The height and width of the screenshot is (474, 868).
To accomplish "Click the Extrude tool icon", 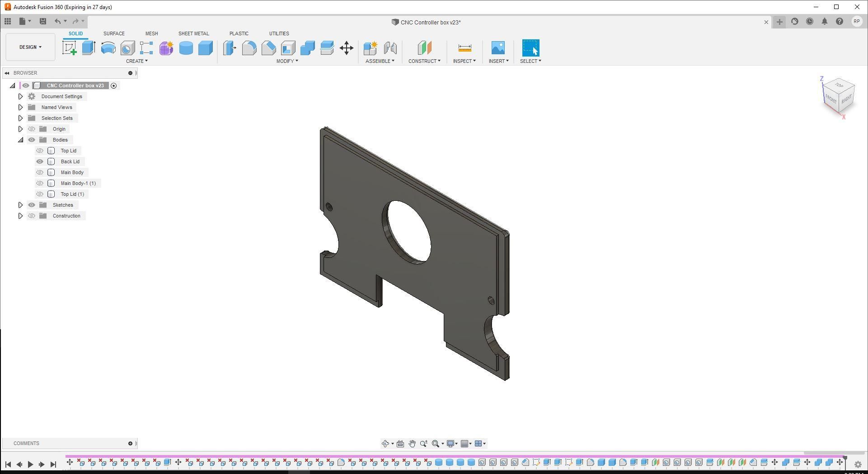I will [x=89, y=48].
